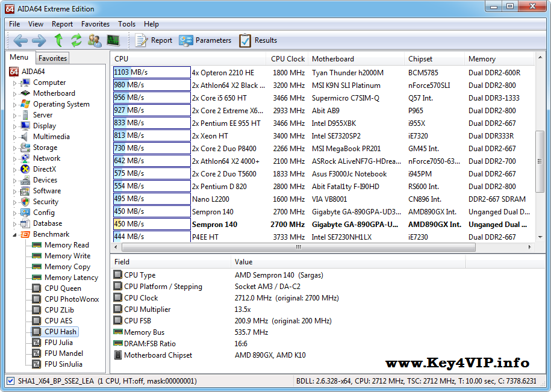This screenshot has width=551, height=392.
Task: Select the Security shield icon
Action: click(25, 202)
